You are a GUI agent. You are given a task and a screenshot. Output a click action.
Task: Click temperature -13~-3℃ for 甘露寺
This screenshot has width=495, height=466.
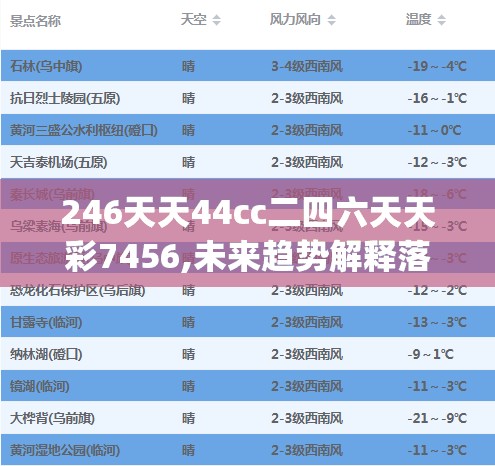click(437, 322)
